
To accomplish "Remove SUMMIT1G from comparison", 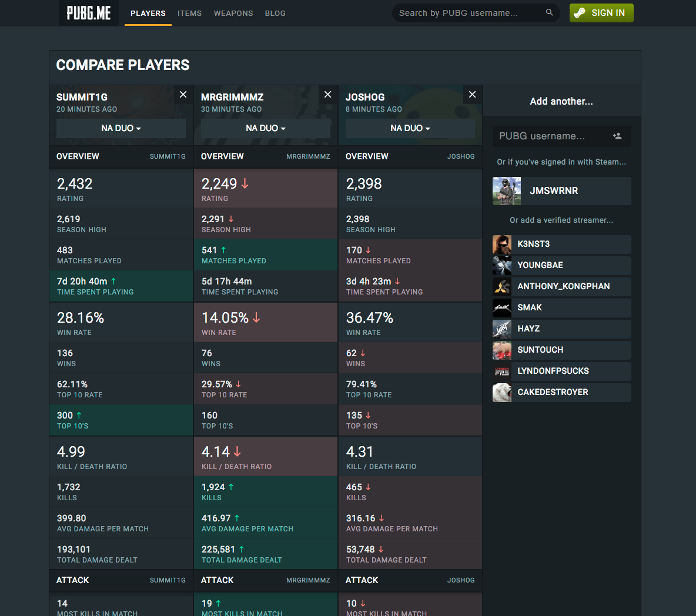I will pos(183,95).
